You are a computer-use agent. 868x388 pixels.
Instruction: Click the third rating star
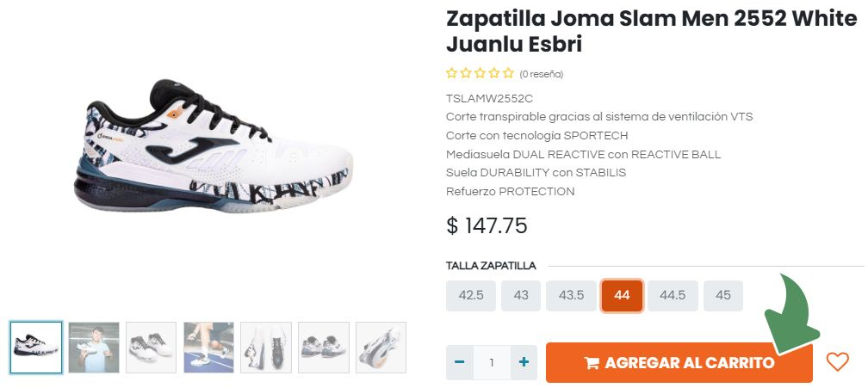coord(480,73)
